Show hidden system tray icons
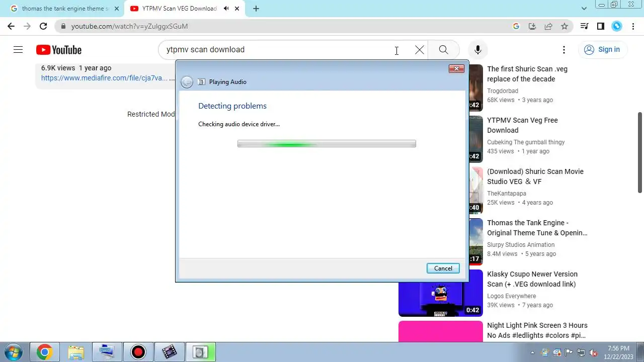Viewport: 644px width, 362px height. [x=532, y=352]
